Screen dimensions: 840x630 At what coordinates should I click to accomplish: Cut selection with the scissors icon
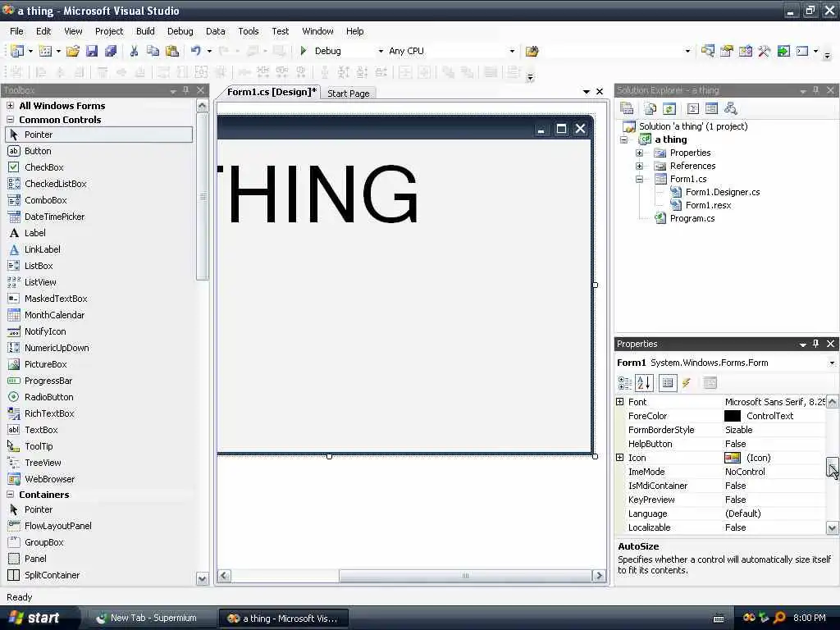(x=134, y=51)
